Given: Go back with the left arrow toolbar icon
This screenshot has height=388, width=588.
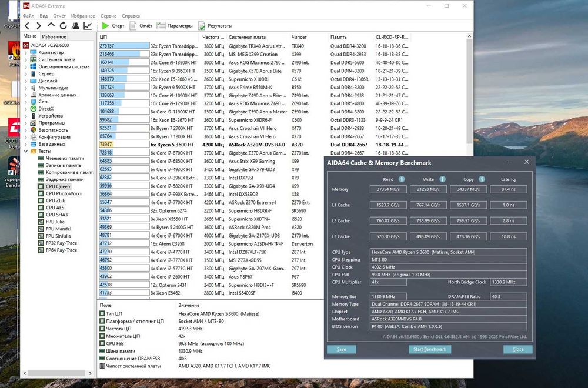Looking at the screenshot, I should (27, 26).
